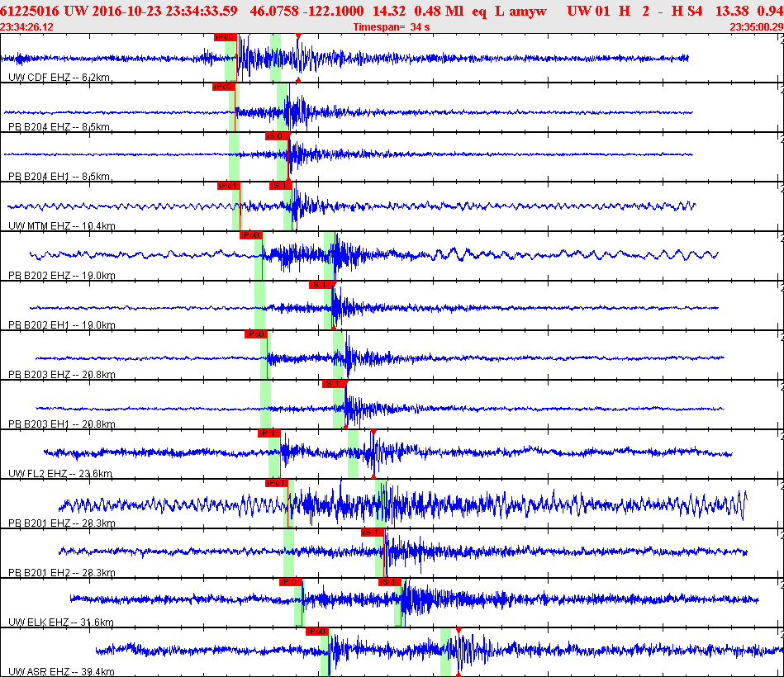Click the "PB B201 EH2 -- 28.3km" channel label
Image resolution: width=784 pixels, height=677 pixels.
coord(61,573)
